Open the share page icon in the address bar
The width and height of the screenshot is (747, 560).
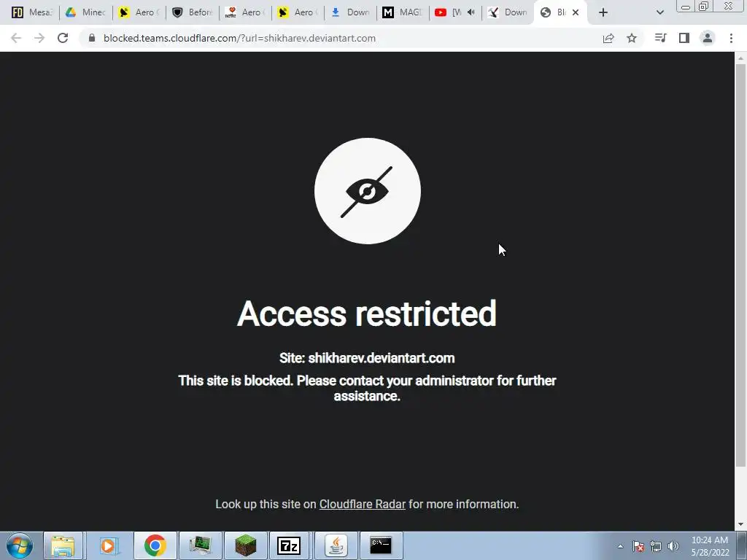pyautogui.click(x=608, y=38)
